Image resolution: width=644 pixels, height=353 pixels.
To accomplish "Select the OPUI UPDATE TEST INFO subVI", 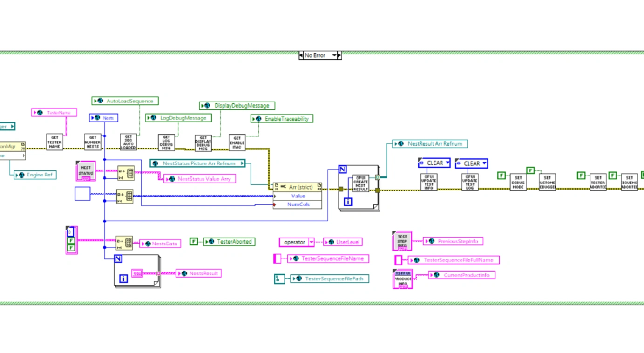I will coord(429,182).
